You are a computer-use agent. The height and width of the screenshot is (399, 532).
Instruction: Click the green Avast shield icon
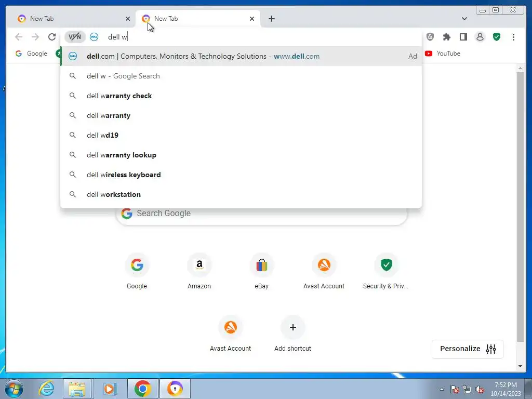[496, 37]
